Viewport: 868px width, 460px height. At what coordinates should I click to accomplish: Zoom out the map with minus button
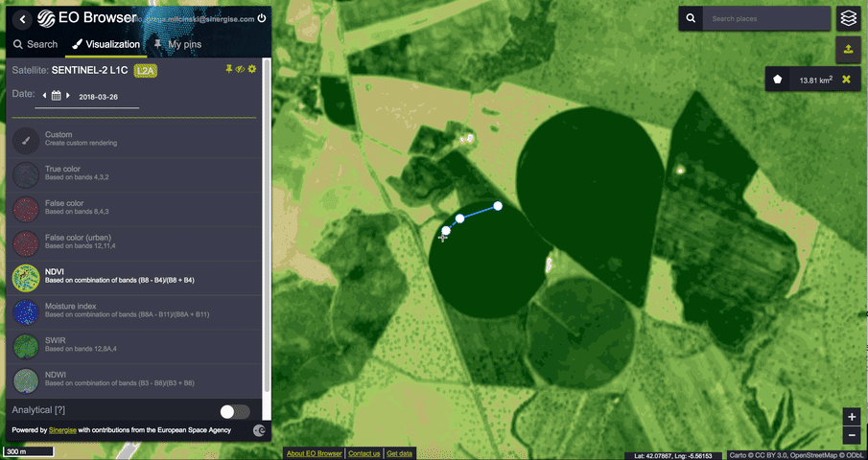point(852,436)
